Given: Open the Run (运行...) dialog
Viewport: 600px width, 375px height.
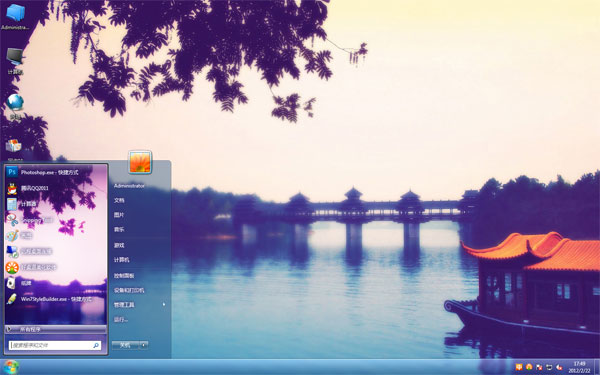Looking at the screenshot, I should (x=139, y=320).
